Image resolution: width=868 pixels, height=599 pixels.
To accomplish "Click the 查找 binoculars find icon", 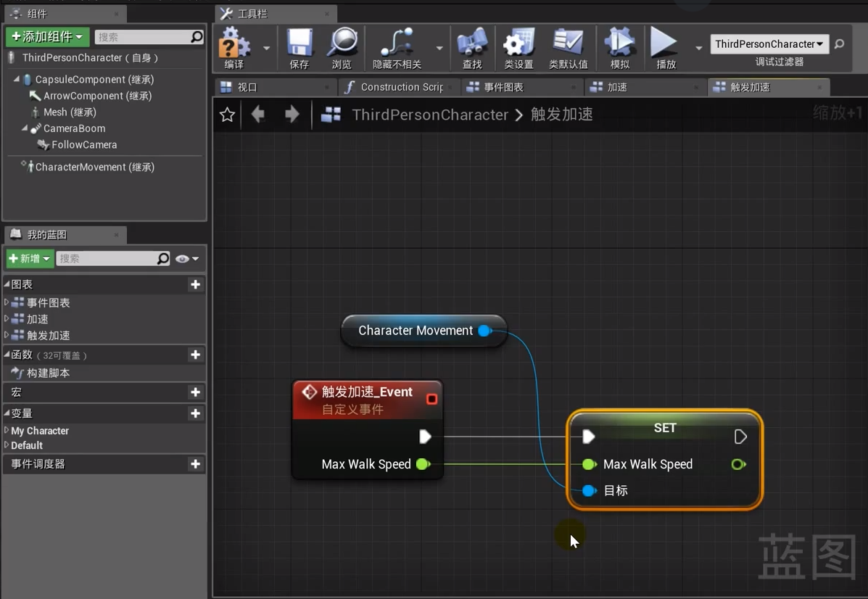I will point(472,48).
